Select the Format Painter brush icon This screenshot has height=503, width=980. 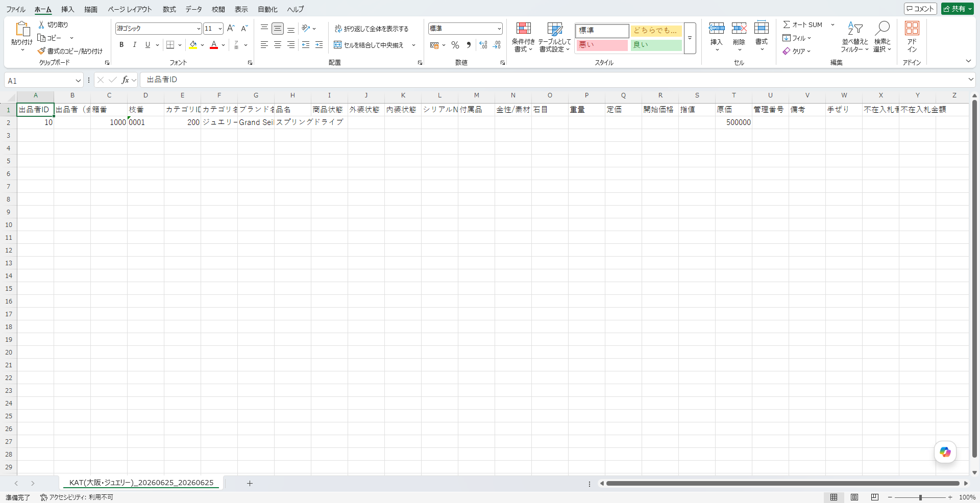click(x=41, y=51)
